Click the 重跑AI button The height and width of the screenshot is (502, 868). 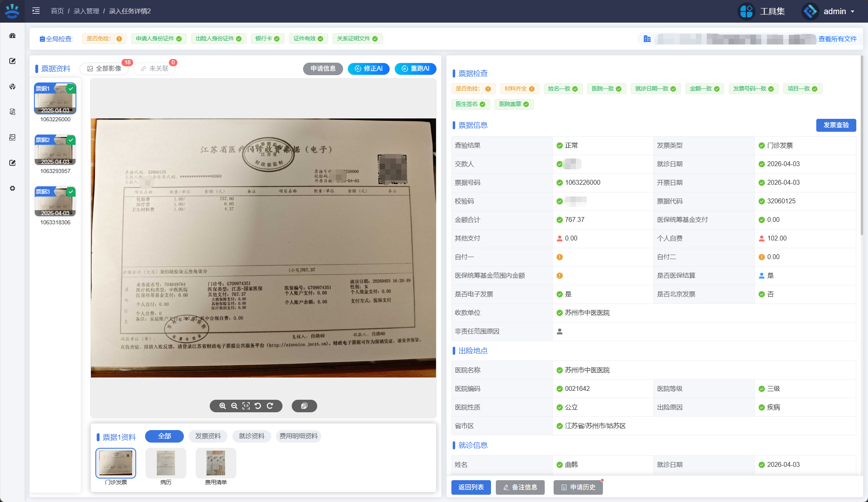pos(415,69)
